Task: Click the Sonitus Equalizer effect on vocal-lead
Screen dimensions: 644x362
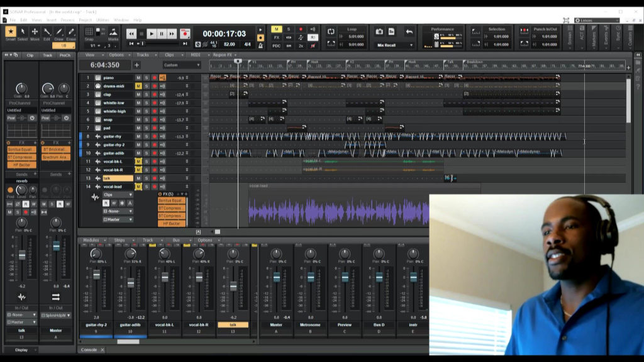Action: pyautogui.click(x=170, y=200)
